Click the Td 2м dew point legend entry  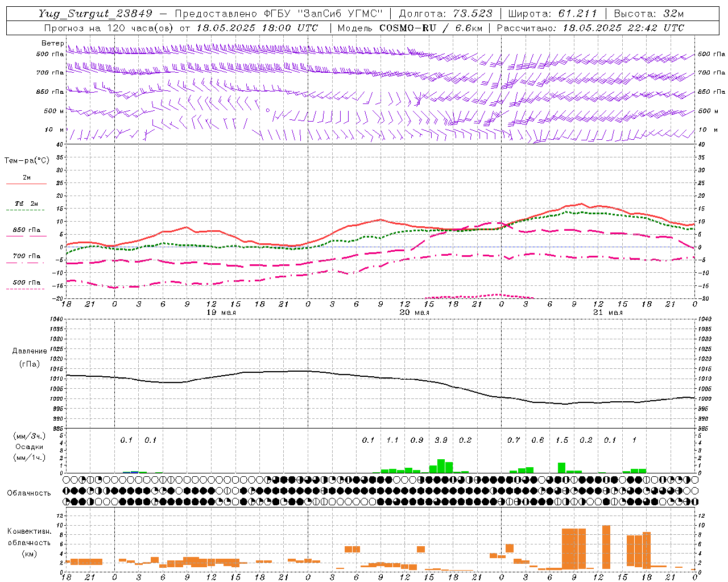(27, 203)
